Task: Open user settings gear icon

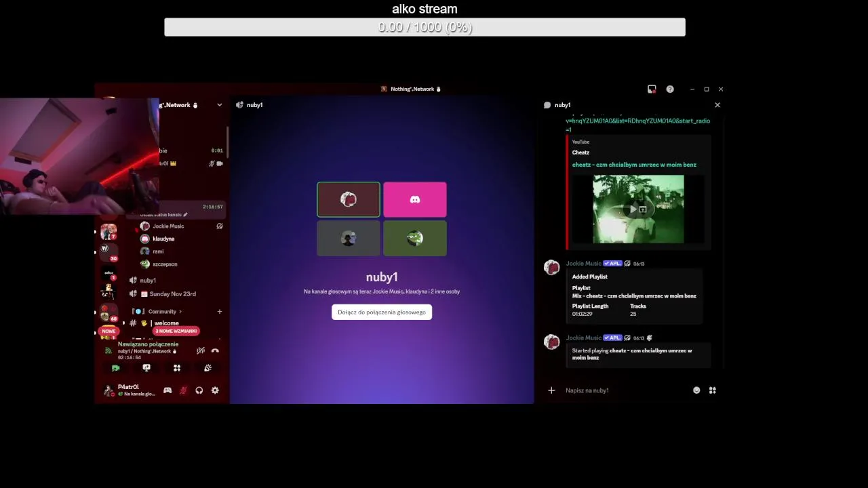Action: tap(215, 390)
